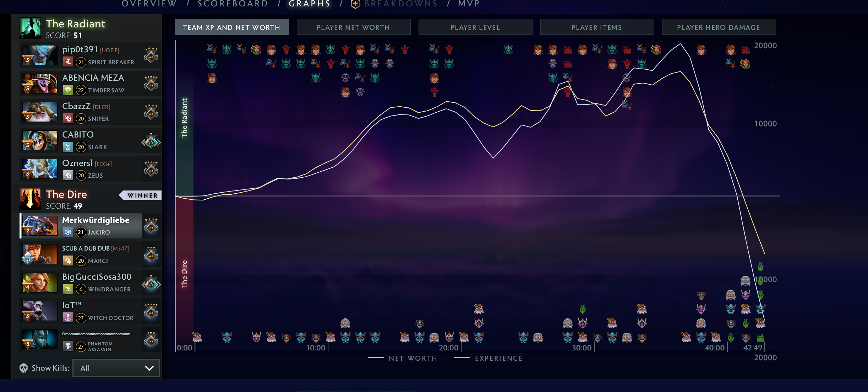Screen dimensions: 868x392
Task: Open the Player Items view
Action: [x=597, y=27]
